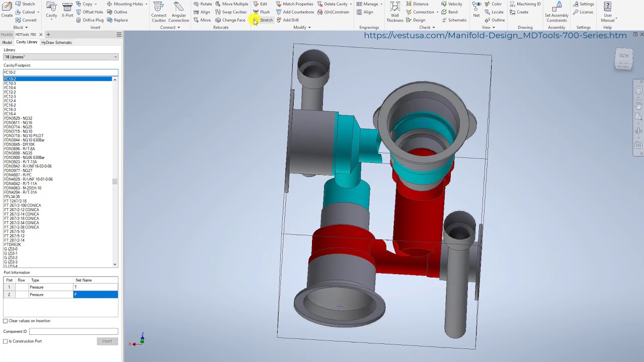644x362 pixels.
Task: Open the Library dropdown All Libraries
Action: click(60, 57)
